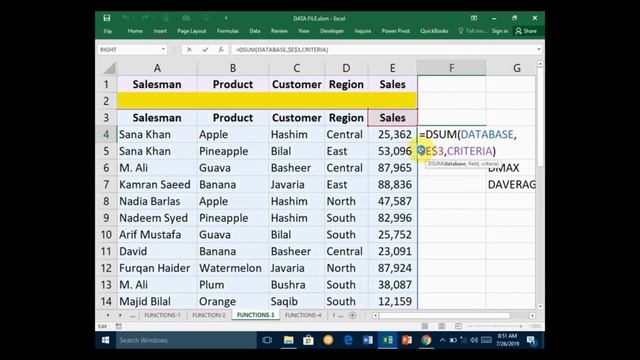Open the Power Pivot ribbon tab
640x360 pixels.
396,31
